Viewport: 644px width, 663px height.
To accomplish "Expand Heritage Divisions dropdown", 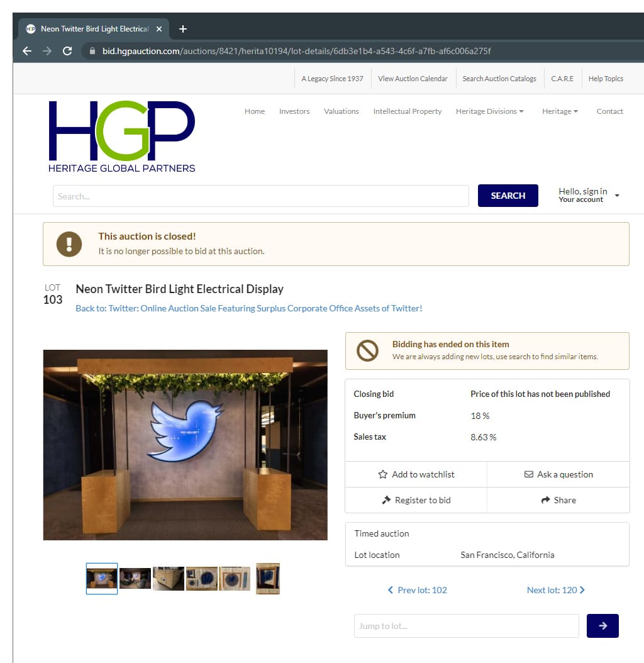I will [490, 111].
